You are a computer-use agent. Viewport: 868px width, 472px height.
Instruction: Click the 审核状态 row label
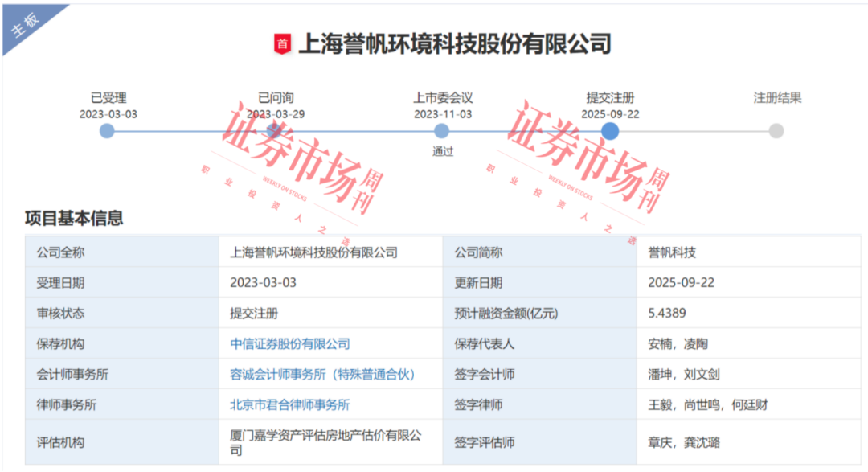pyautogui.click(x=60, y=314)
